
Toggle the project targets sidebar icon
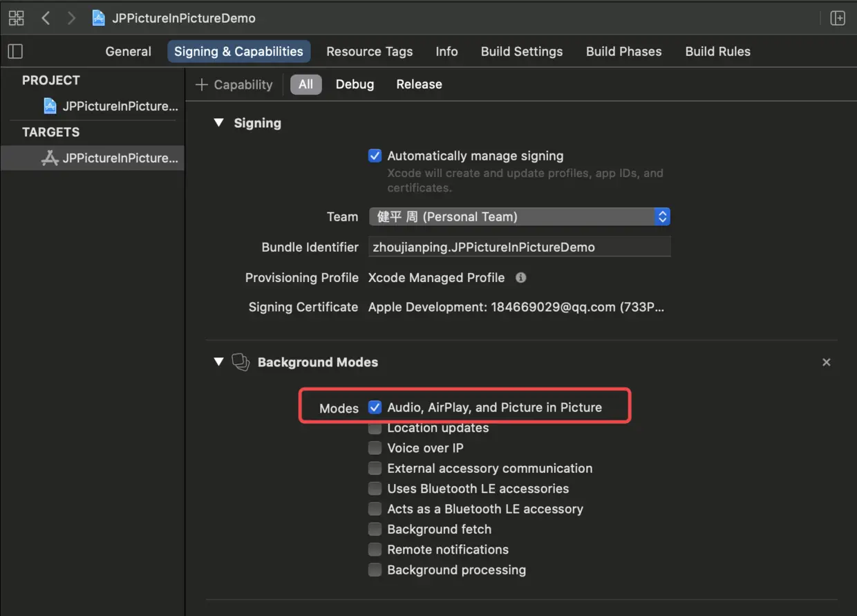(x=15, y=51)
